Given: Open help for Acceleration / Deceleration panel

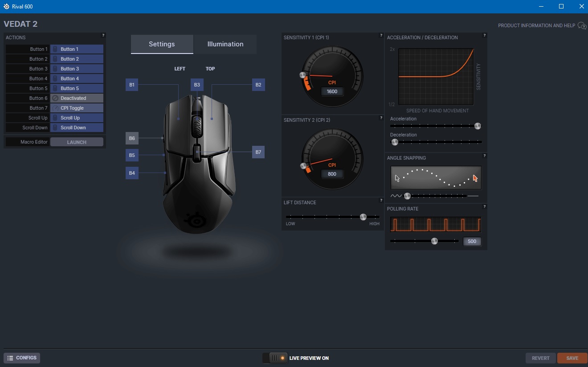Looking at the screenshot, I should coord(485,35).
